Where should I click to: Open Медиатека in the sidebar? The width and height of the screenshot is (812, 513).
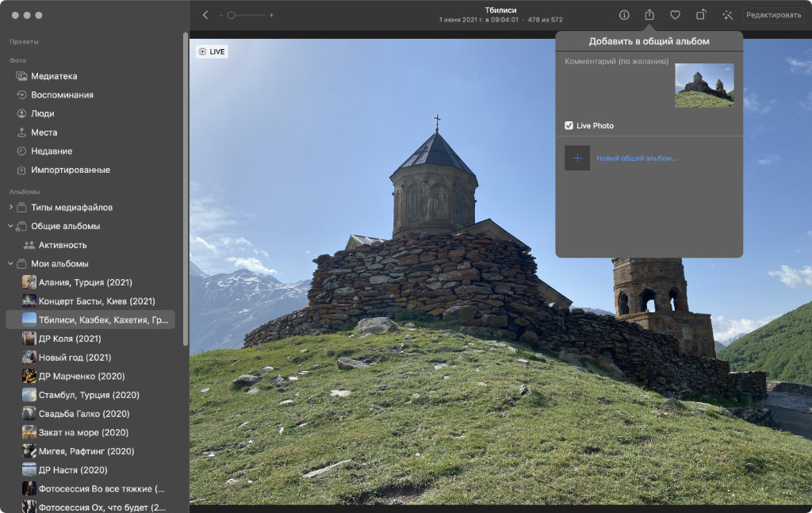pyautogui.click(x=54, y=76)
